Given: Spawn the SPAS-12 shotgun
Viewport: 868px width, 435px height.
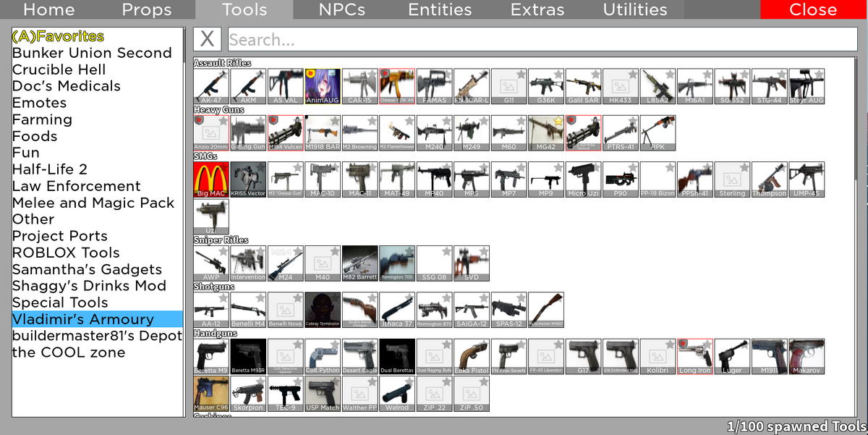Looking at the screenshot, I should [509, 309].
